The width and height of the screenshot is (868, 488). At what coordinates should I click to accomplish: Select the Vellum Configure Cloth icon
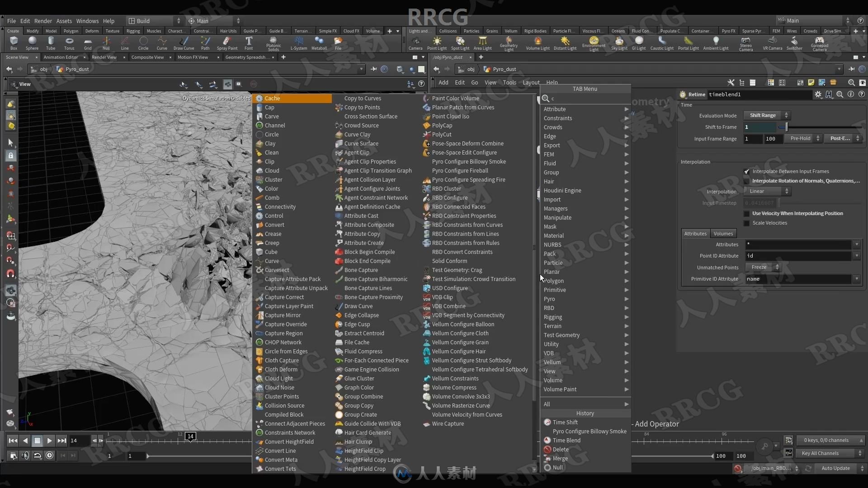click(x=427, y=333)
